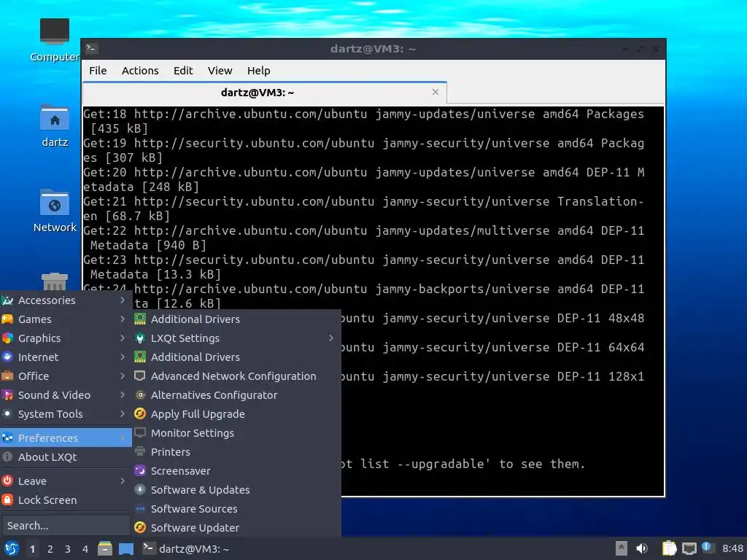
Task: Close the dartz@VM3 terminal tab
Action: pyautogui.click(x=436, y=92)
